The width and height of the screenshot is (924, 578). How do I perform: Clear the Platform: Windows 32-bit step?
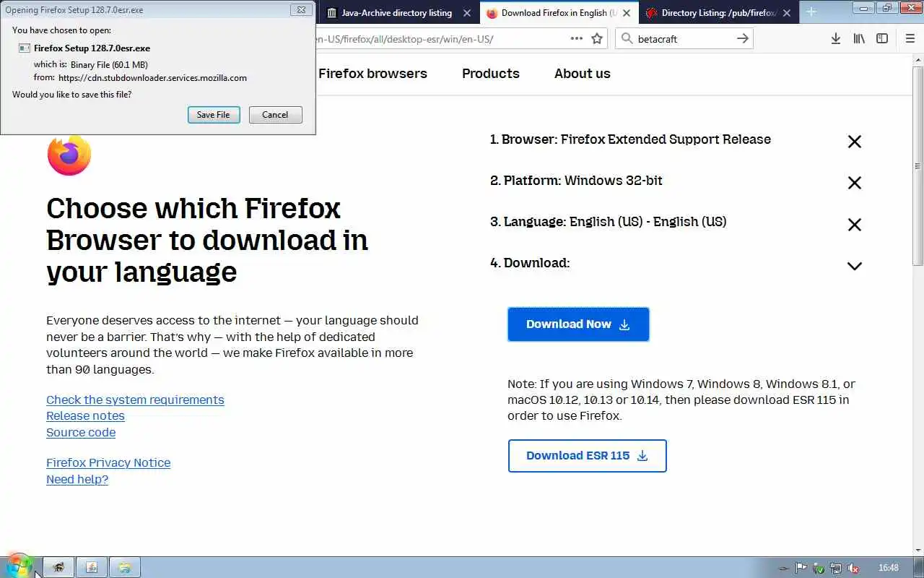[x=855, y=183]
